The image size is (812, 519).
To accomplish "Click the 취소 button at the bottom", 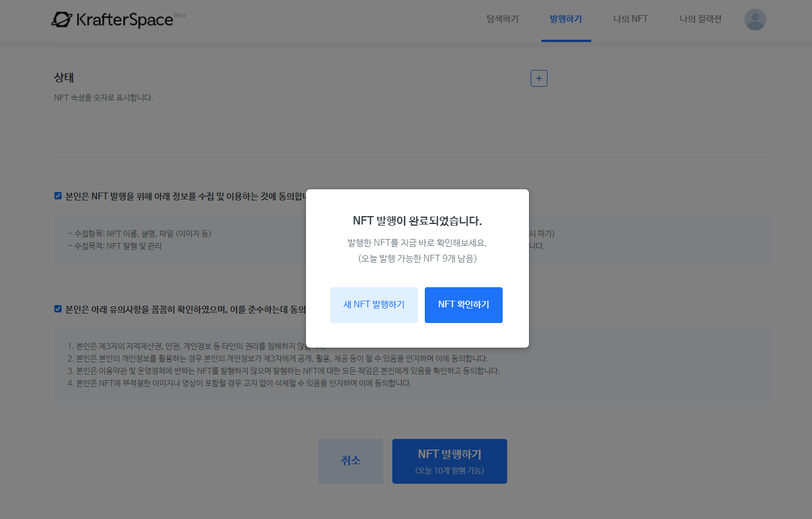I will pyautogui.click(x=351, y=461).
